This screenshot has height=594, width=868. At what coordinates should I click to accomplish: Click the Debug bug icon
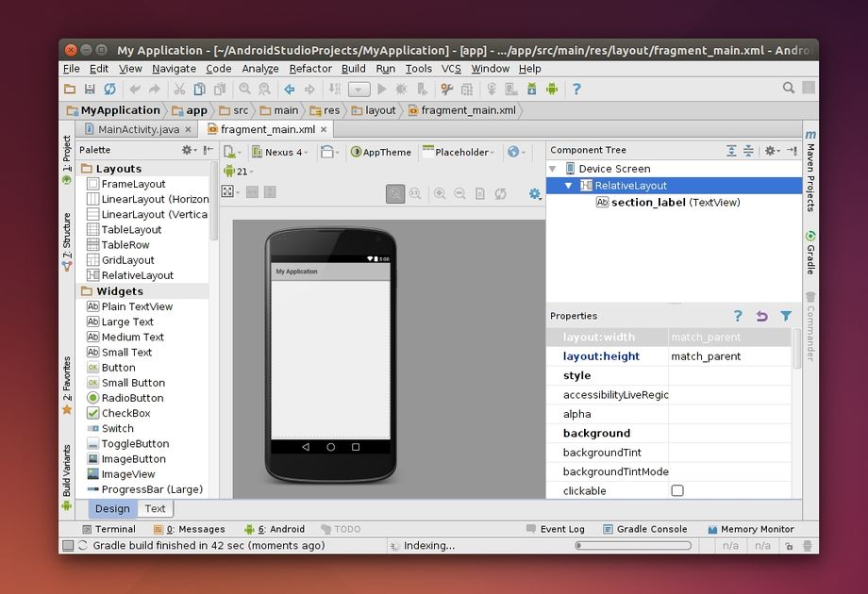click(402, 89)
